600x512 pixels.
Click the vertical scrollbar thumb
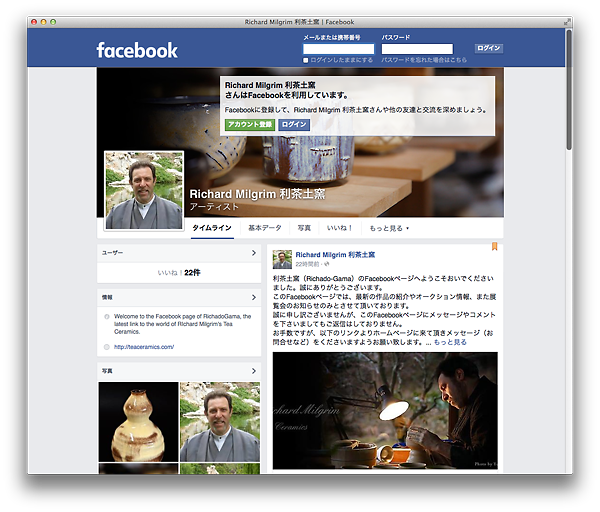569,90
